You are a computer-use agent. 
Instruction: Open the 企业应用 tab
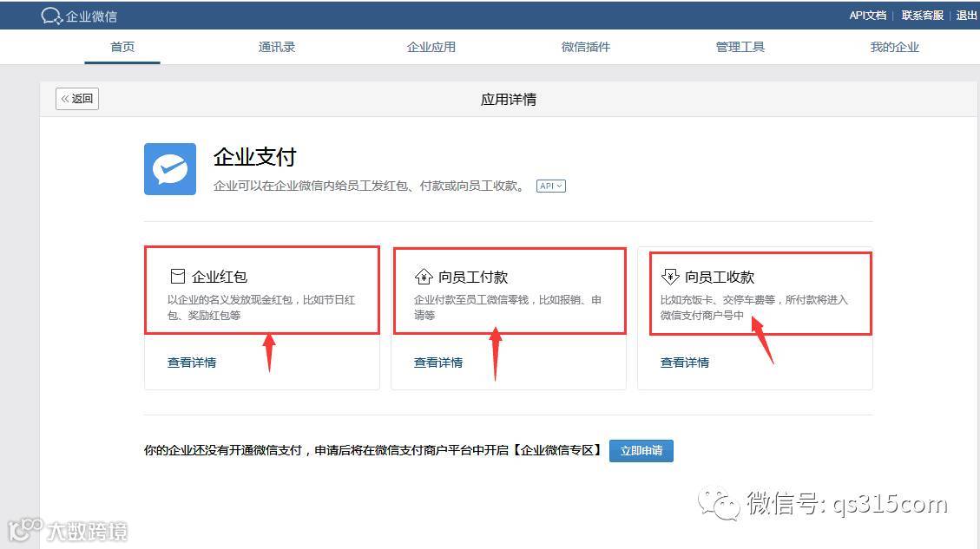pos(431,47)
